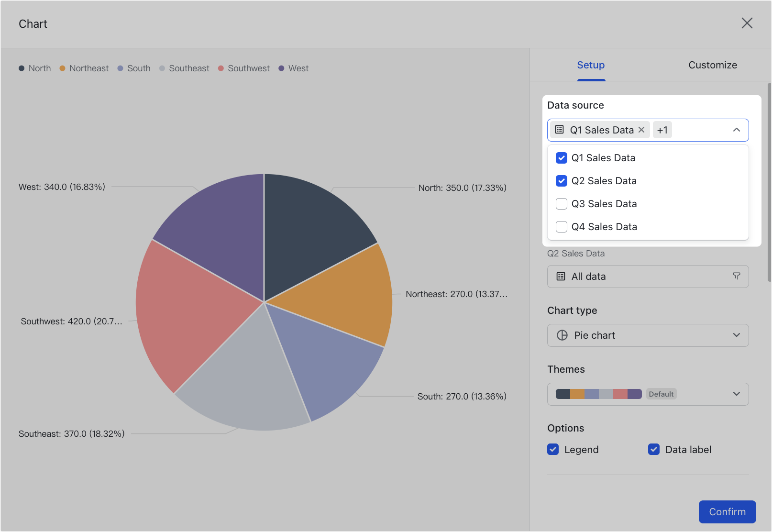
Task: Remove Q1 Sales Data using its X icon
Action: 641,130
